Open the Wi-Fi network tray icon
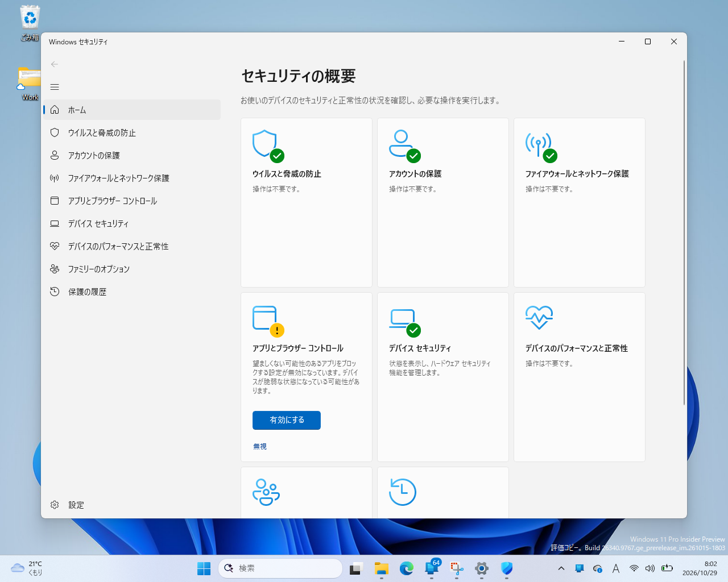This screenshot has height=582, width=728. [634, 568]
